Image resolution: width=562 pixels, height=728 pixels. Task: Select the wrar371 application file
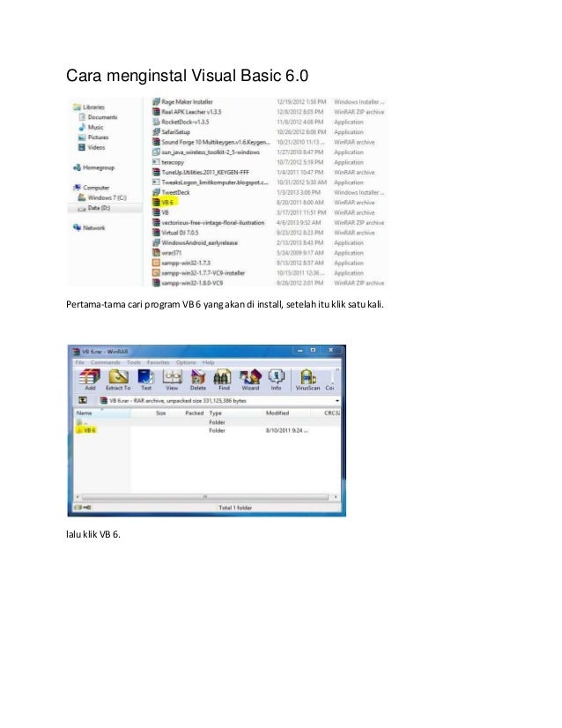tap(167, 253)
